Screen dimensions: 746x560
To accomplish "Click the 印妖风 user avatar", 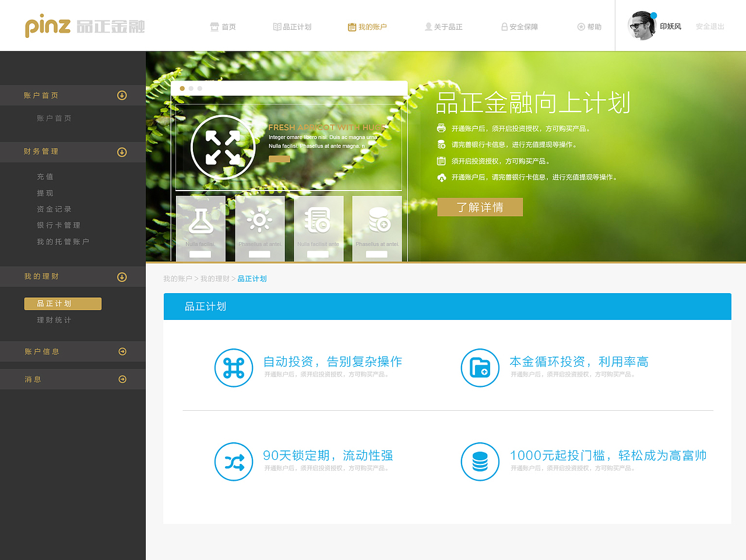I will tap(642, 26).
